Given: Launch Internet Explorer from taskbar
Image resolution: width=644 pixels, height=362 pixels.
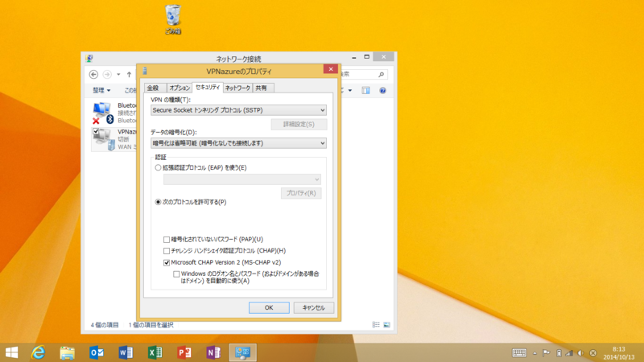Looking at the screenshot, I should [x=39, y=352].
